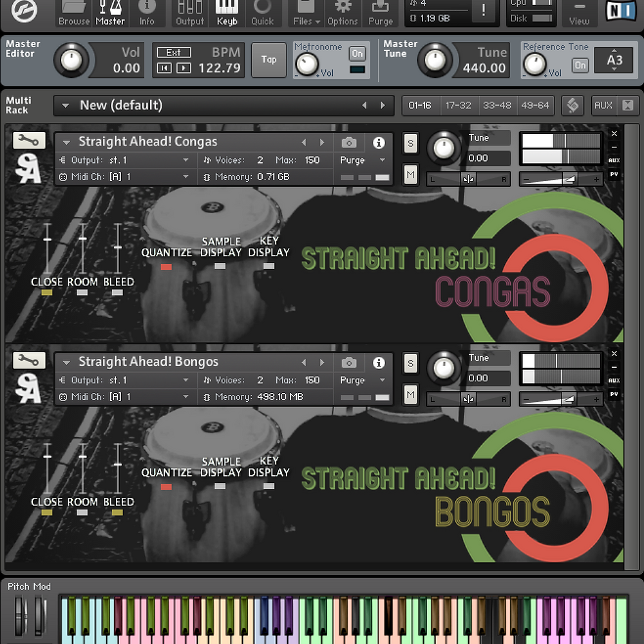The image size is (644, 644).
Task: Solo the Bongos instrument
Action: (x=410, y=363)
